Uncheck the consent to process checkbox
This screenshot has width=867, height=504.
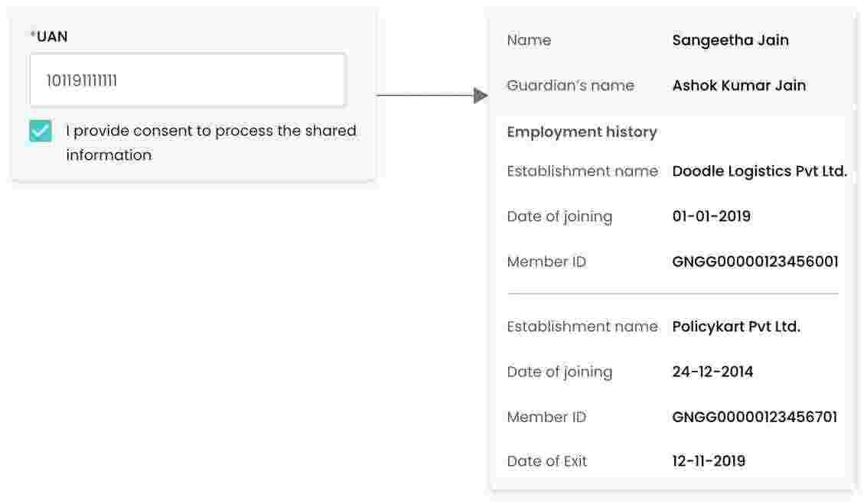coord(41,131)
